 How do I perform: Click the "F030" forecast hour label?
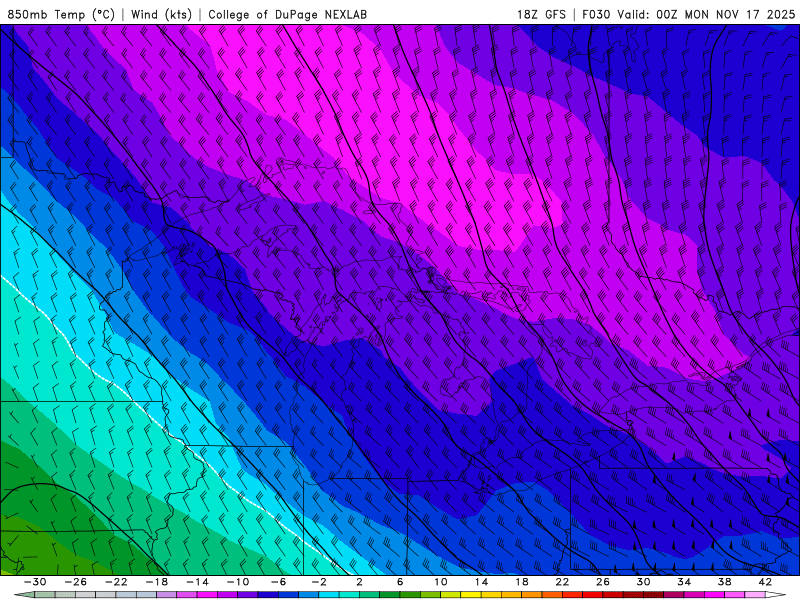pos(596,15)
